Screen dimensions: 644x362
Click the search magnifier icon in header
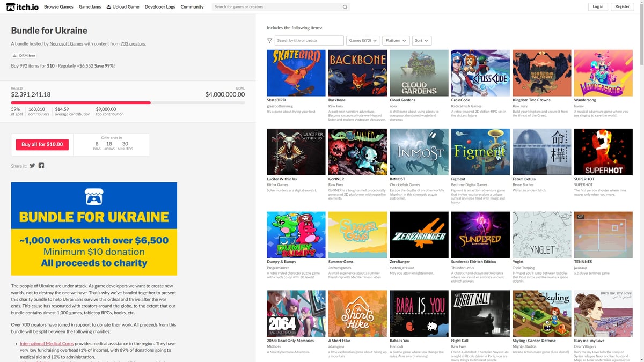345,7
